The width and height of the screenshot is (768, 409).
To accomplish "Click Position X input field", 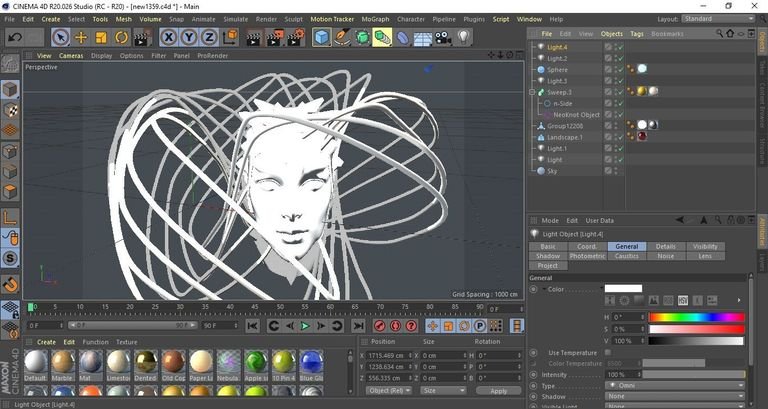I will [388, 355].
